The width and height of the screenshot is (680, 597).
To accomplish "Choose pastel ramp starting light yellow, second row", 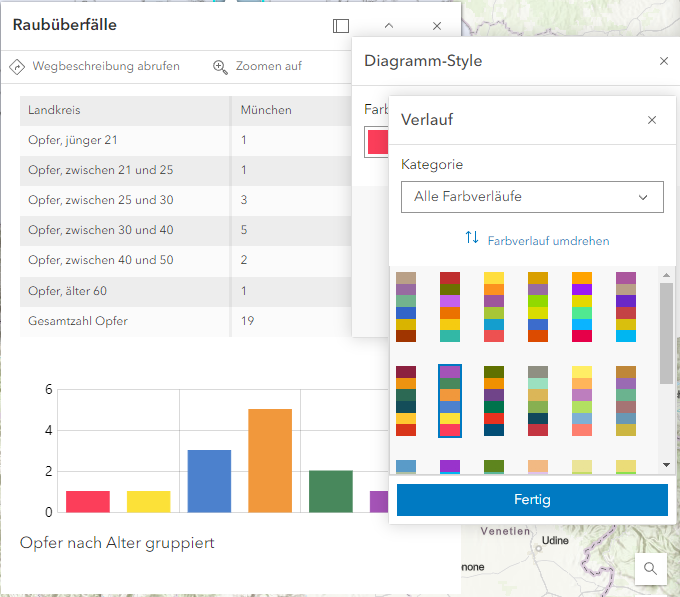I will pyautogui.click(x=582, y=401).
